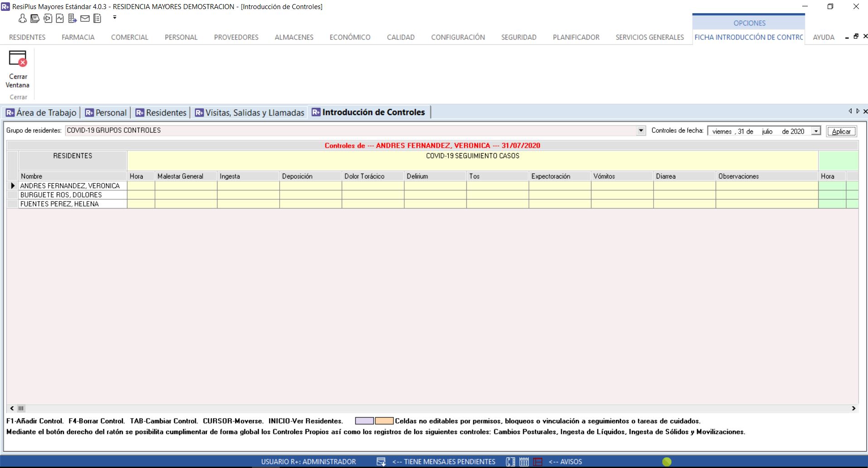Image resolution: width=868 pixels, height=468 pixels.
Task: Open the SERVICIOS GENERALES menu
Action: (650, 37)
